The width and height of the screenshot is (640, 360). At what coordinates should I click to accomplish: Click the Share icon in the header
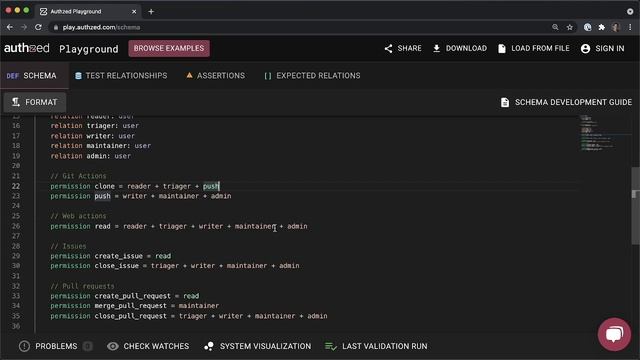388,49
